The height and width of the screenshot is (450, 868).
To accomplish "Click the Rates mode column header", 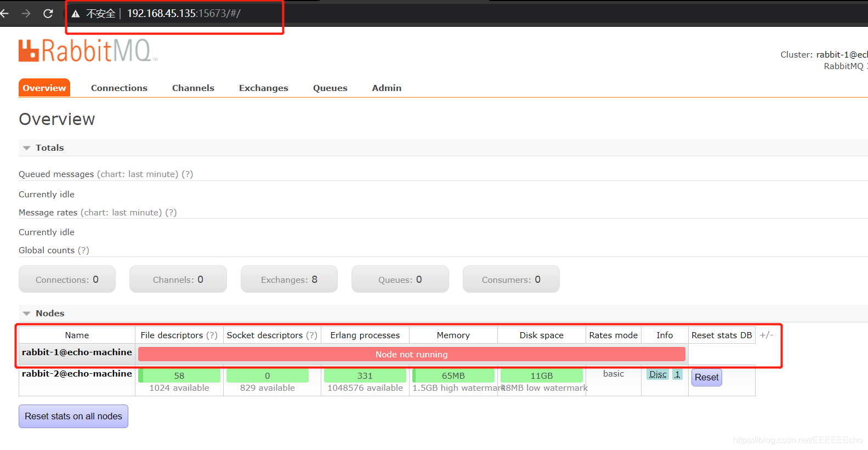I will click(x=614, y=335).
